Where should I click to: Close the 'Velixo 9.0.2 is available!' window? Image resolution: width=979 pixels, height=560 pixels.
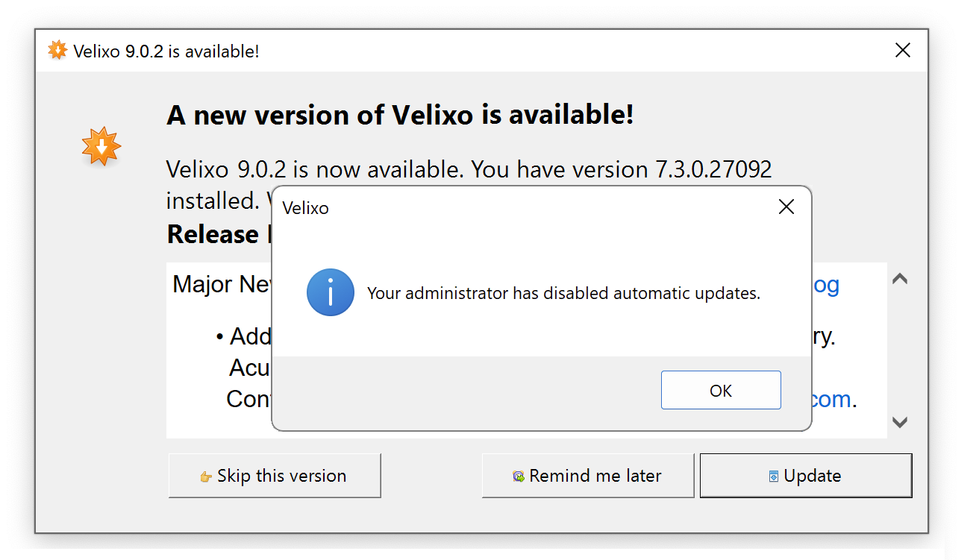903,51
